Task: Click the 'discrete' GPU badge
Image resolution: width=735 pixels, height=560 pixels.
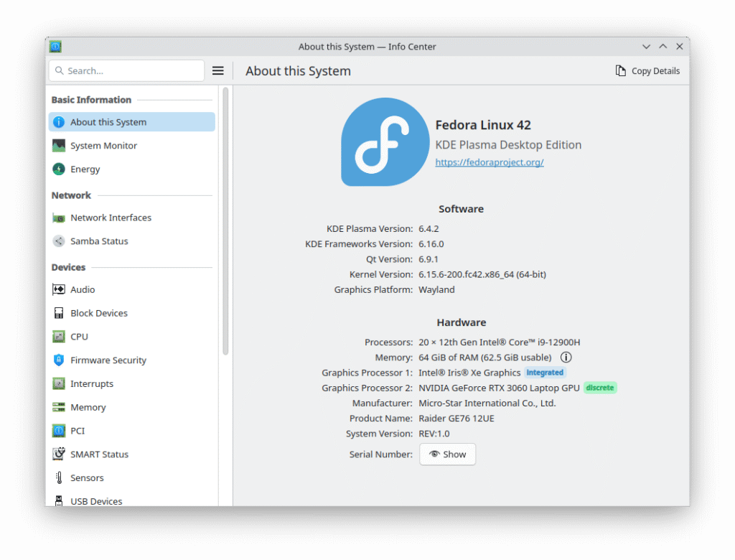Action: pyautogui.click(x=599, y=388)
